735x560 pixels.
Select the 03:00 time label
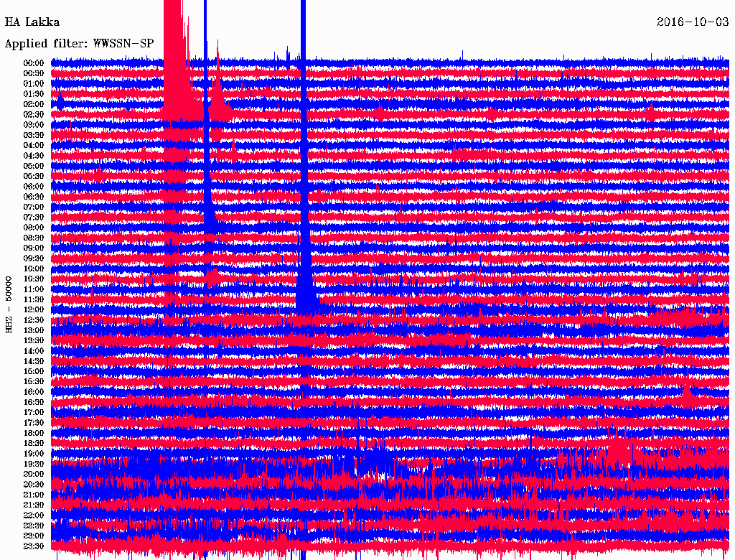34,125
